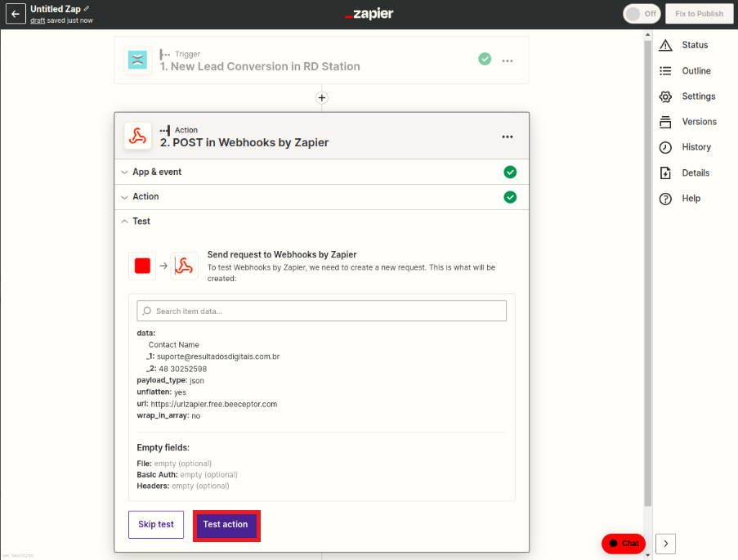
Task: Open the Help panel
Action: tap(691, 198)
